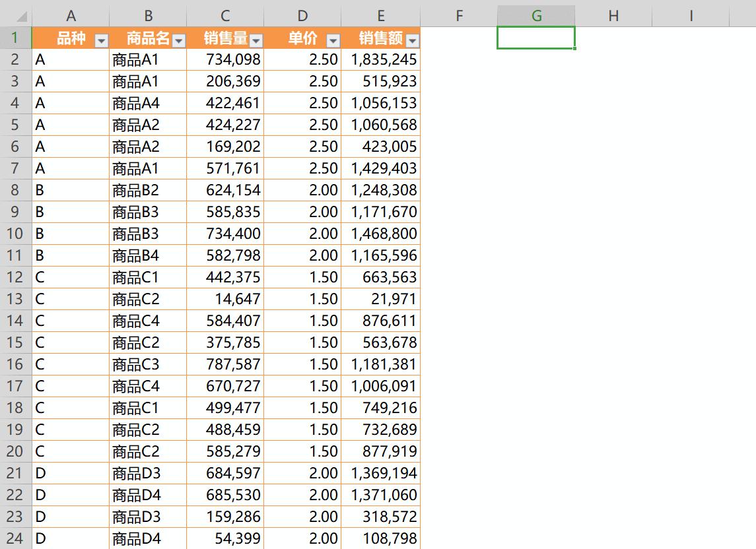
Task: Open the 单价 column filter dropdown
Action: click(x=333, y=41)
